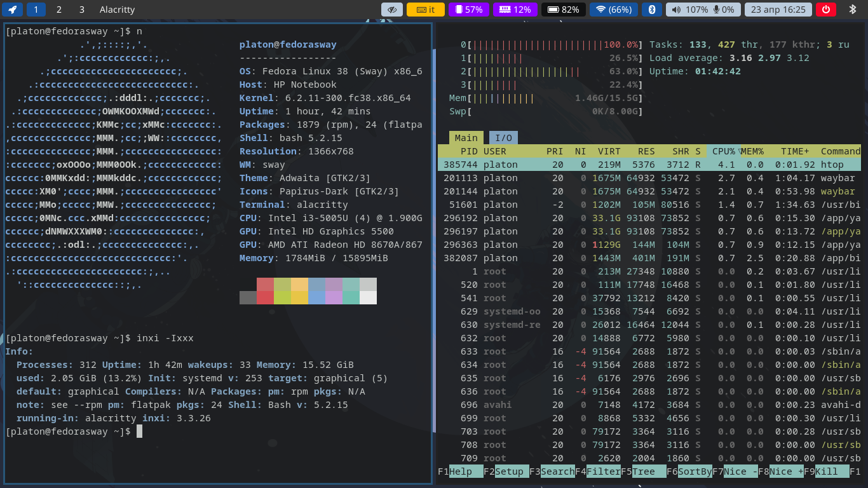Click F2 Setup in htop footer
This screenshot has width=868, height=488.
point(506,471)
